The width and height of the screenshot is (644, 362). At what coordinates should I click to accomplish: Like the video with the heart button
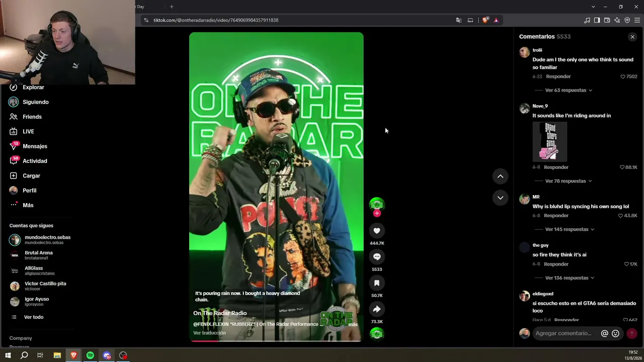tap(377, 231)
